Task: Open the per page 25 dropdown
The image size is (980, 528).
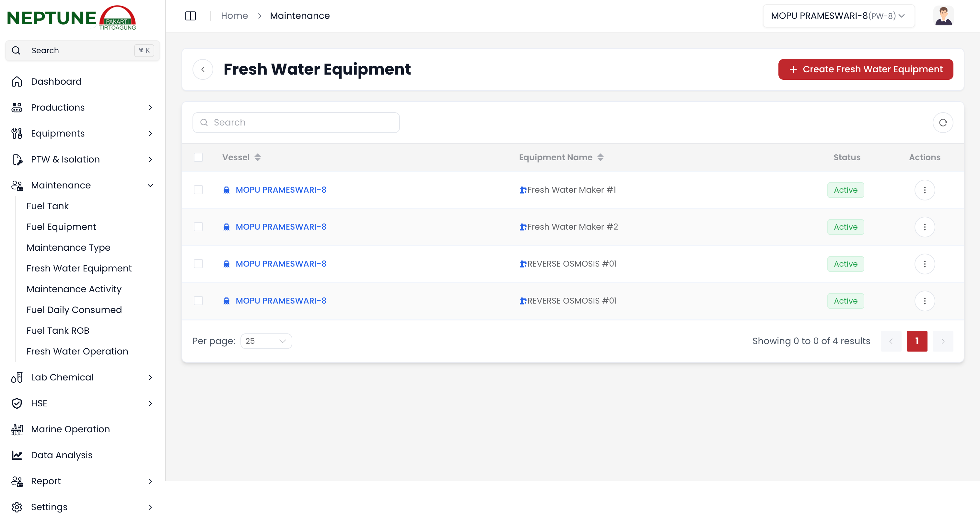Action: tap(266, 341)
